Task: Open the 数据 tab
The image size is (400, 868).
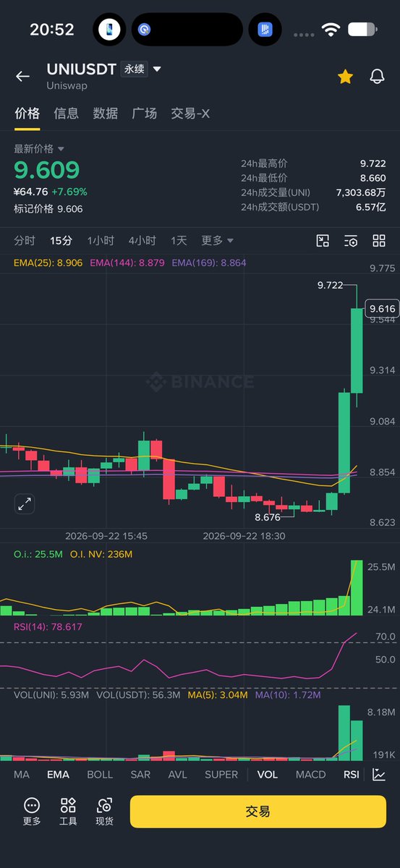Action: click(x=105, y=114)
